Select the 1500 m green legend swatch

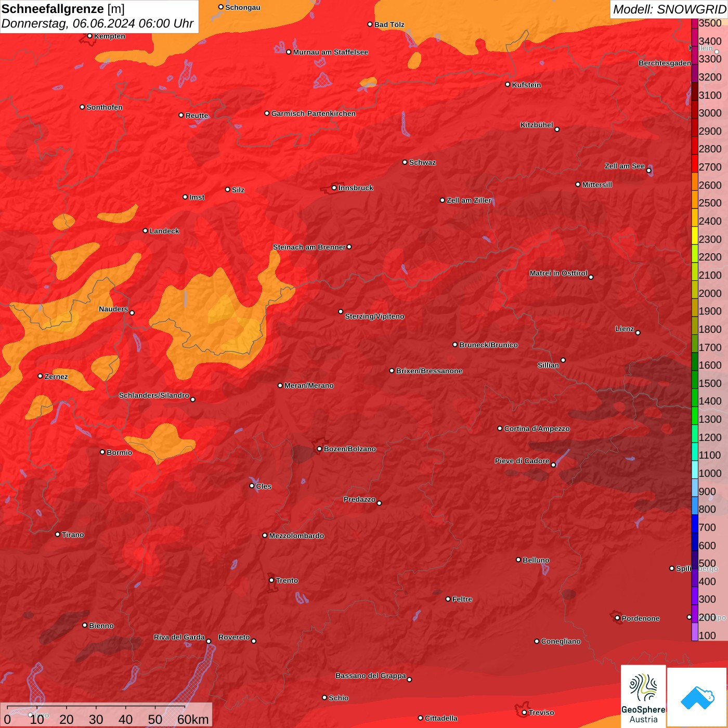[695, 379]
